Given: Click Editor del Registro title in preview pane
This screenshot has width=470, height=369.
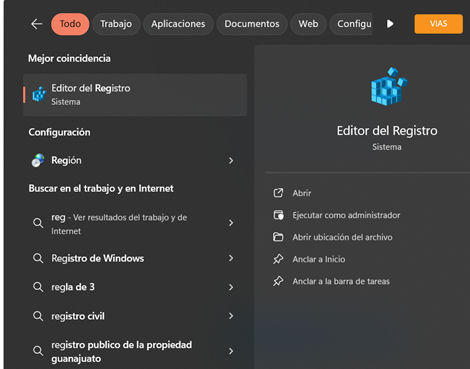Looking at the screenshot, I should pyautogui.click(x=387, y=131).
